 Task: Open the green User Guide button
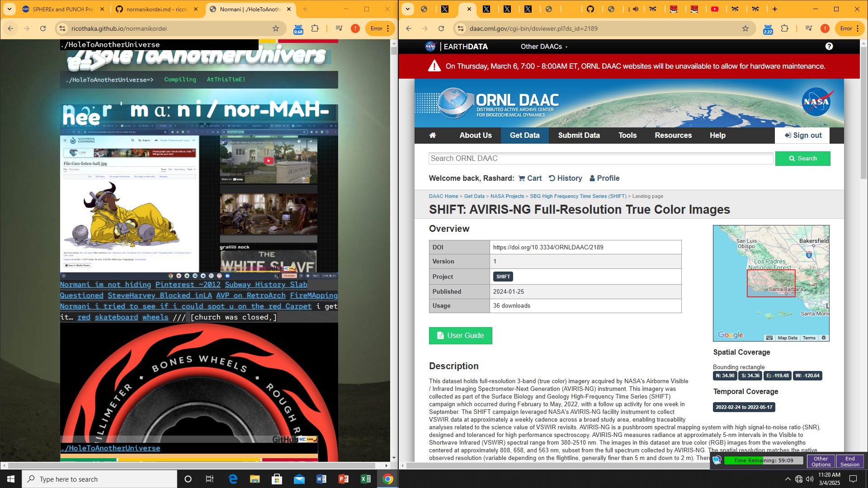click(460, 336)
